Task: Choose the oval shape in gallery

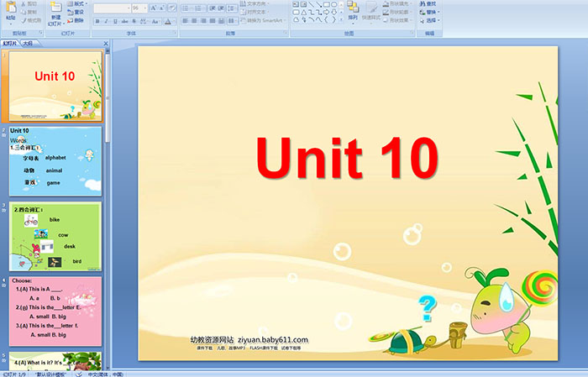Action: (333, 4)
